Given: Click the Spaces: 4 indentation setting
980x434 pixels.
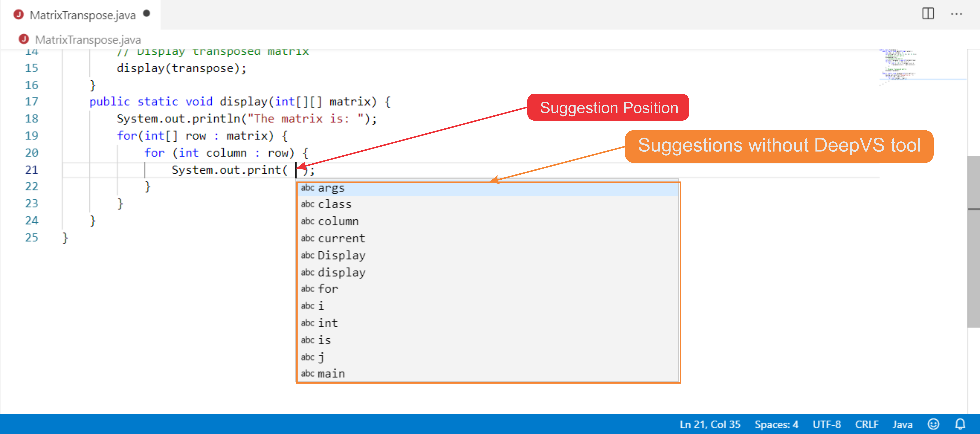Looking at the screenshot, I should tap(776, 424).
